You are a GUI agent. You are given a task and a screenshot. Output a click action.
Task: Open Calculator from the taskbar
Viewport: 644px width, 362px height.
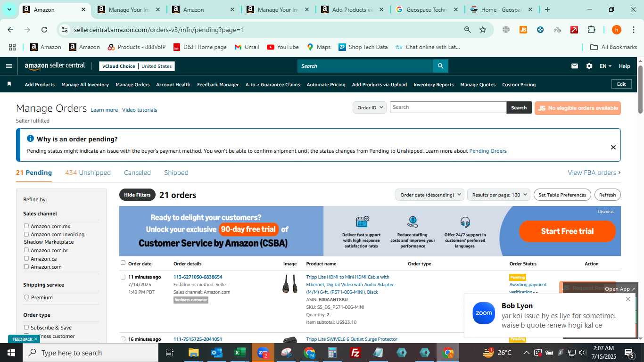pyautogui.click(x=332, y=353)
